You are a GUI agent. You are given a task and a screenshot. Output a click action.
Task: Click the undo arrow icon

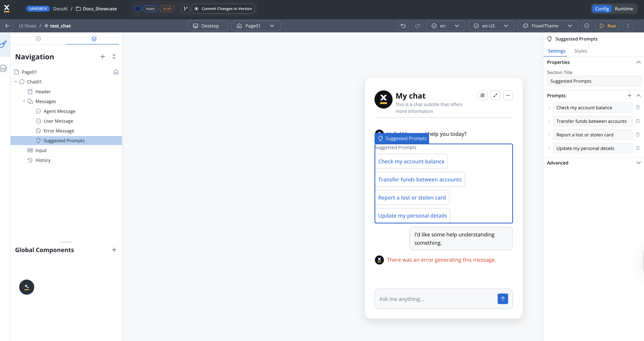403,26
